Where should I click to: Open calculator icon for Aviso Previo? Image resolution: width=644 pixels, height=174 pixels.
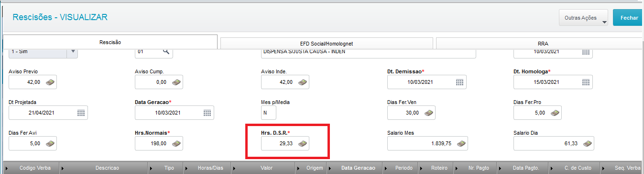[50, 82]
